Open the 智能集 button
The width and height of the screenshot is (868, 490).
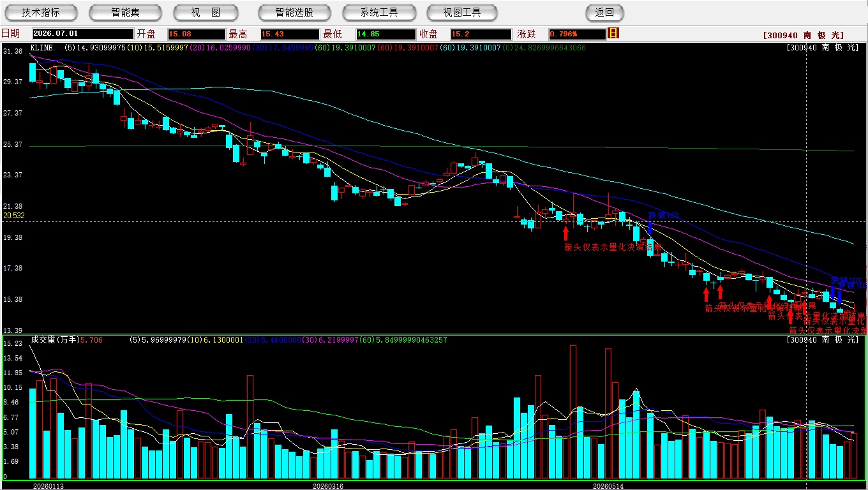(125, 12)
